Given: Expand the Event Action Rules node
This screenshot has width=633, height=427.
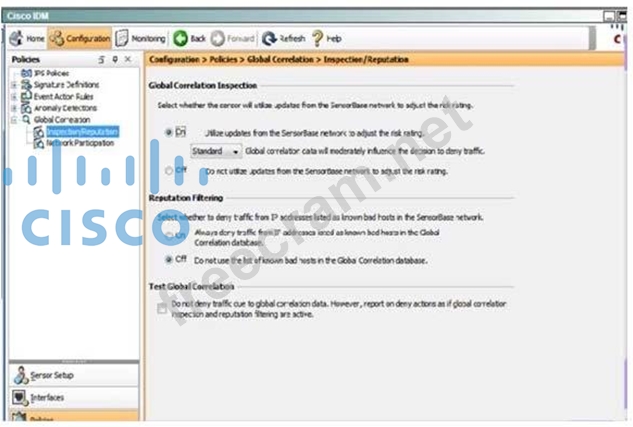Looking at the screenshot, I should (x=14, y=98).
